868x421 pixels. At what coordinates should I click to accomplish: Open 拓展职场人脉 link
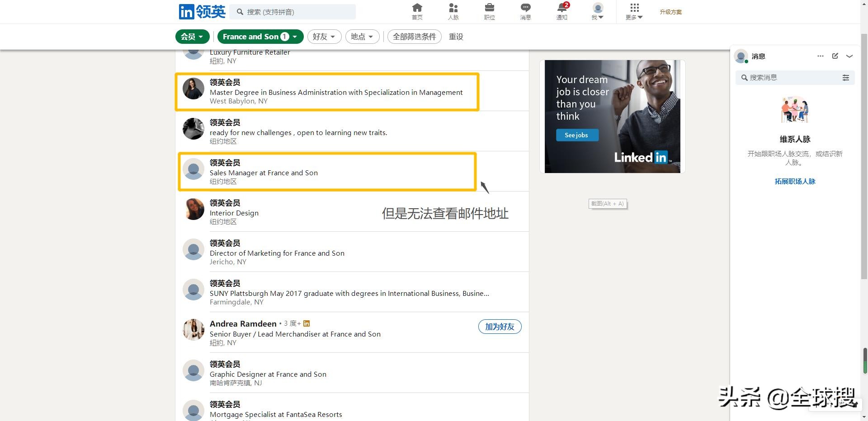[795, 181]
